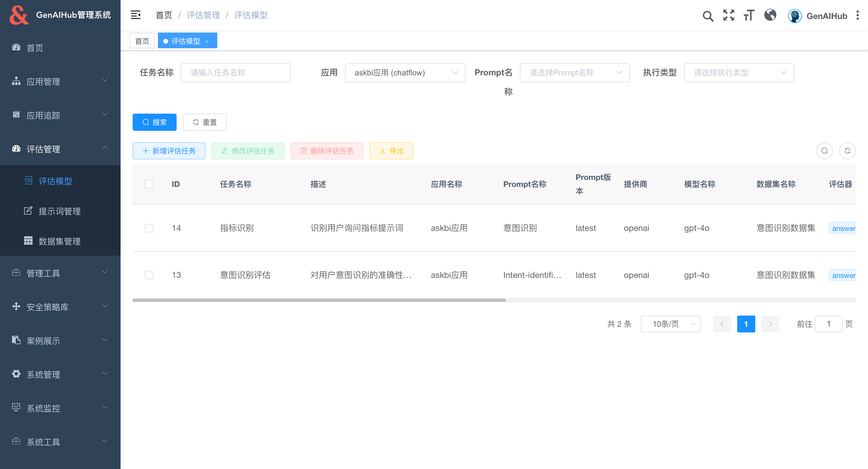
Task: Click the sidebar collapse hamburger icon
Action: [135, 15]
